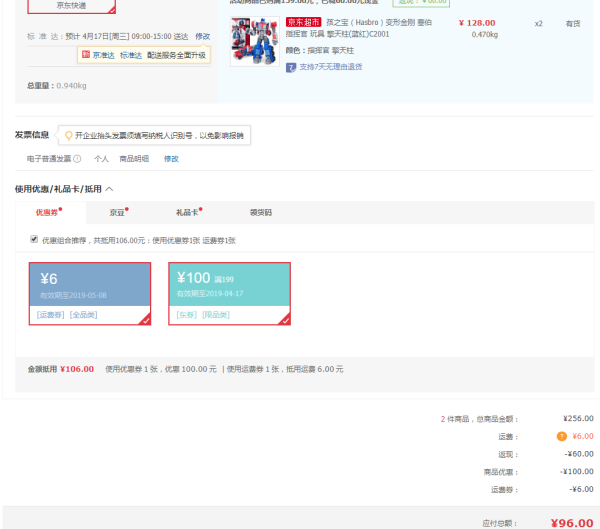Click the 电子普通发票 label
The height and width of the screenshot is (529, 600).
coord(49,159)
